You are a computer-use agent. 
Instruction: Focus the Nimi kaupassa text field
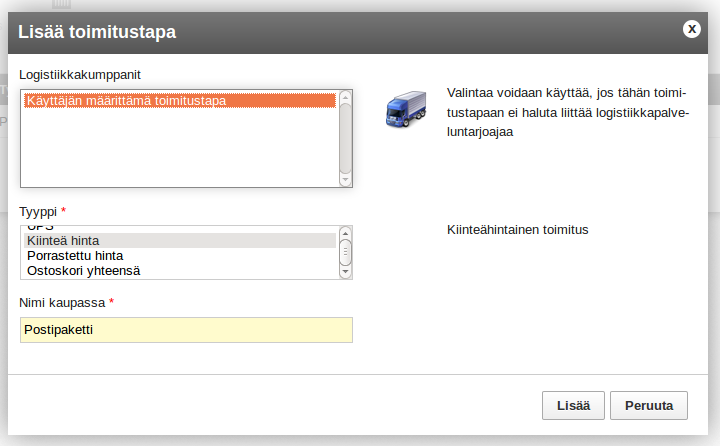tap(186, 330)
